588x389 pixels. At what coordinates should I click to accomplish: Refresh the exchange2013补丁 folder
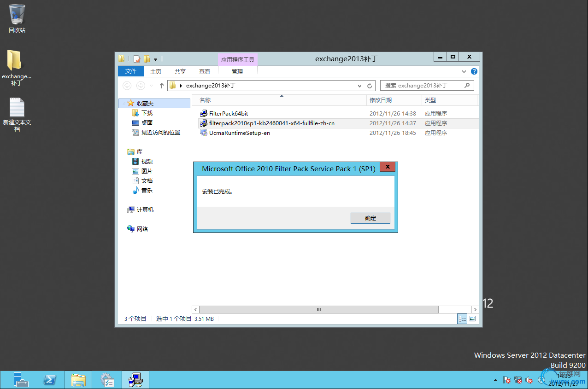click(x=370, y=86)
